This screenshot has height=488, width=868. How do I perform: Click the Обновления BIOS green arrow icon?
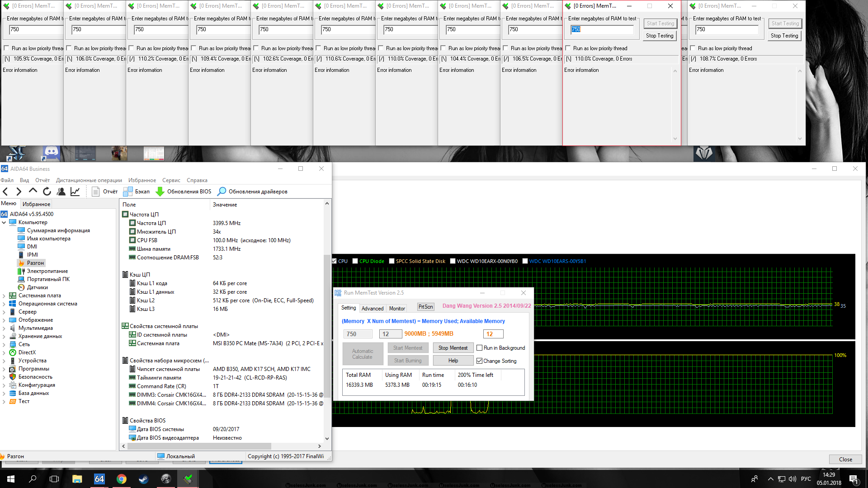pos(160,192)
